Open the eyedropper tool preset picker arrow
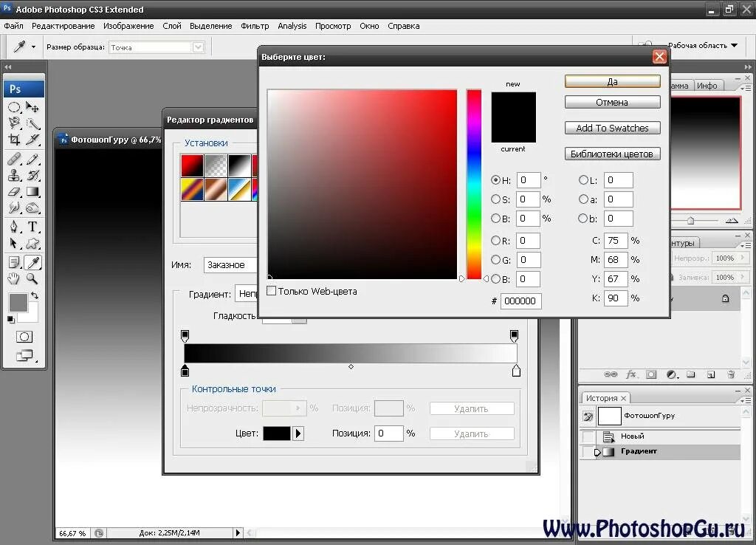The image size is (756, 545). [x=33, y=47]
